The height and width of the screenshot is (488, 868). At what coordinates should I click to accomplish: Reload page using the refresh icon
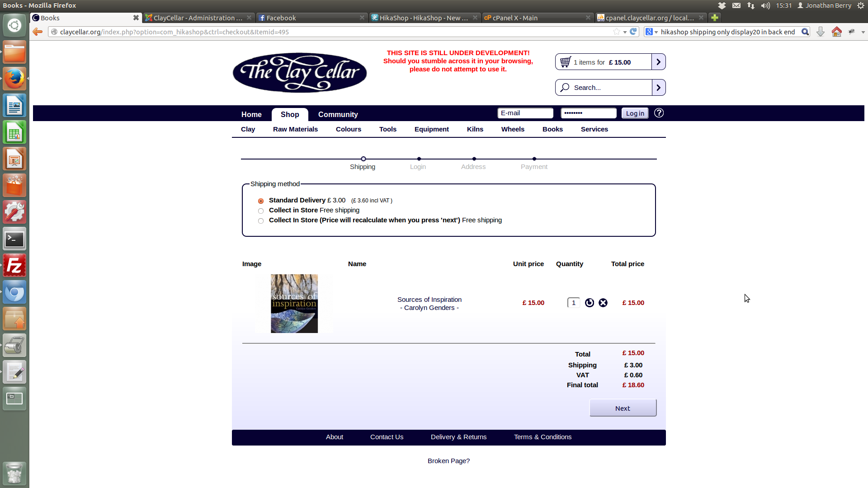coord(633,32)
